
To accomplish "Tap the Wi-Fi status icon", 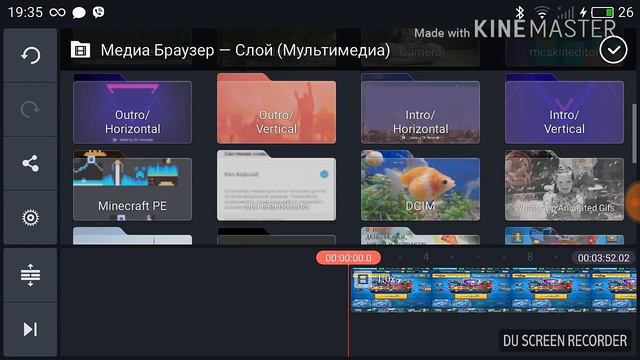I will 542,13.
